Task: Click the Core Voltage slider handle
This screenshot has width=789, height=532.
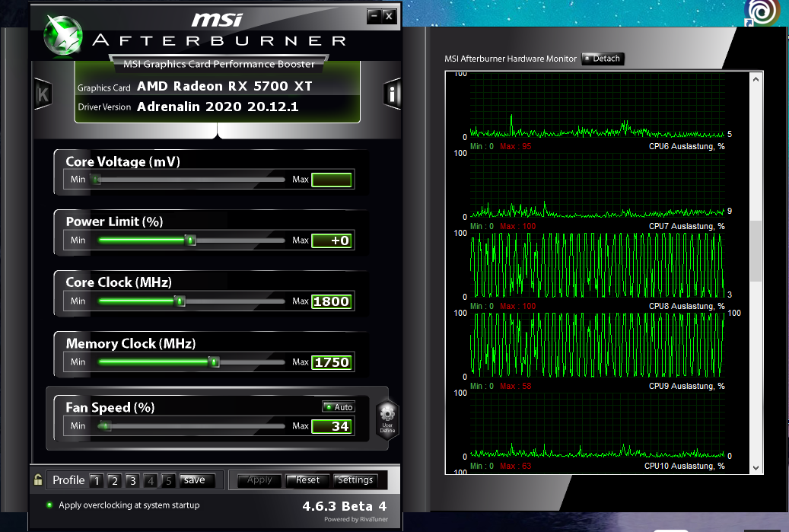Action: coord(96,179)
